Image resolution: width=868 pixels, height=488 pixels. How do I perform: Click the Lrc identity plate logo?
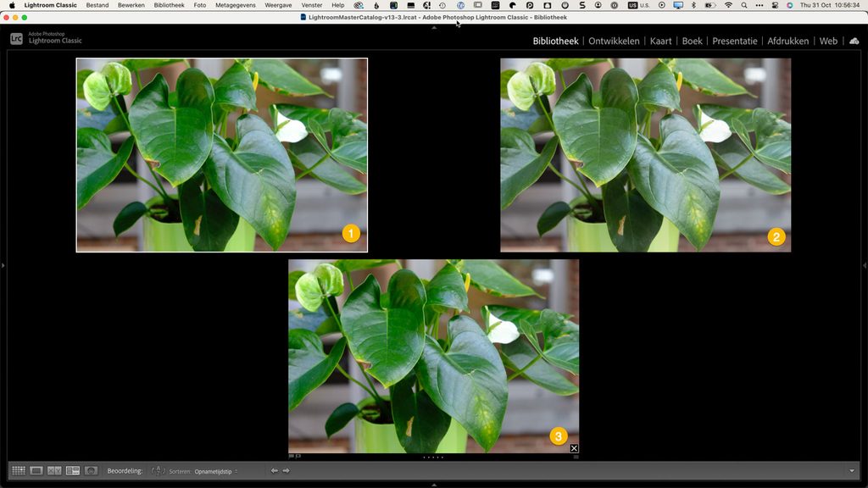coord(17,39)
